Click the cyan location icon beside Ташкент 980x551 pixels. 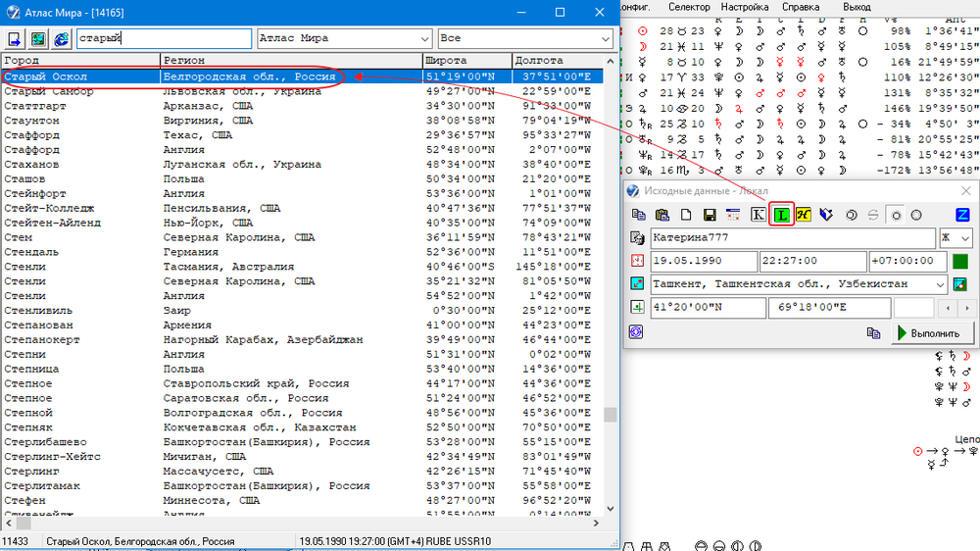pyautogui.click(x=637, y=283)
